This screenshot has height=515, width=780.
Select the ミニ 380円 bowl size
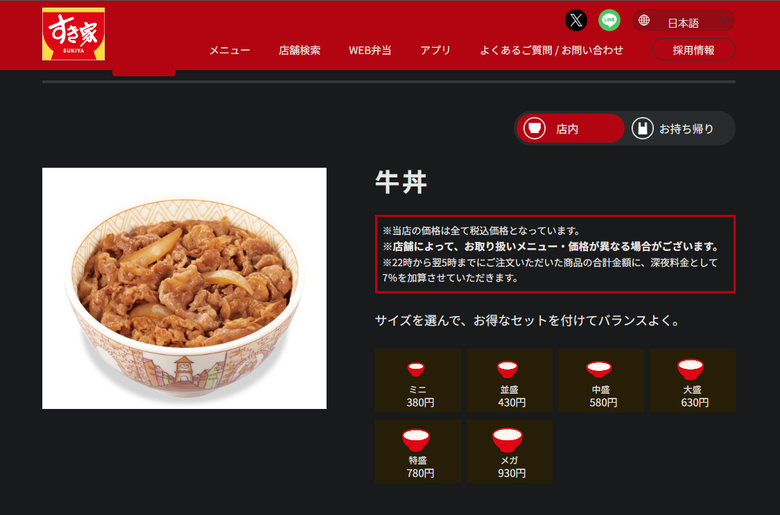(418, 381)
